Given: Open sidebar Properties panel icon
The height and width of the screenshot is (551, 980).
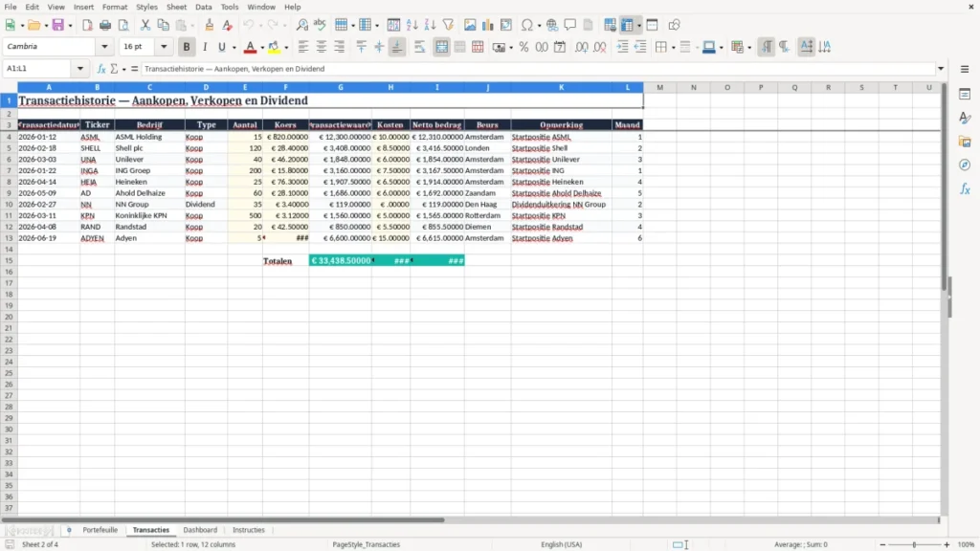Looking at the screenshot, I should [965, 95].
